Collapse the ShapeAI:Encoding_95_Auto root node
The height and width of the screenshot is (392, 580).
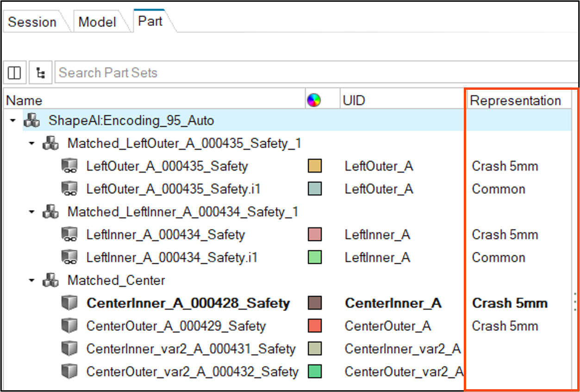click(12, 121)
